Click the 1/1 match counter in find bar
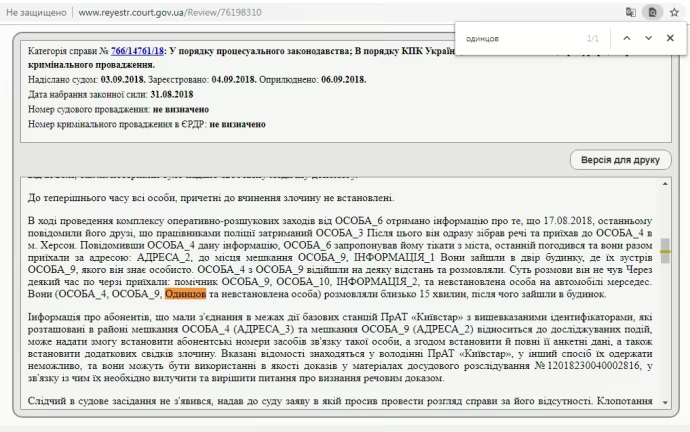This screenshot has width=690, height=432. click(591, 38)
